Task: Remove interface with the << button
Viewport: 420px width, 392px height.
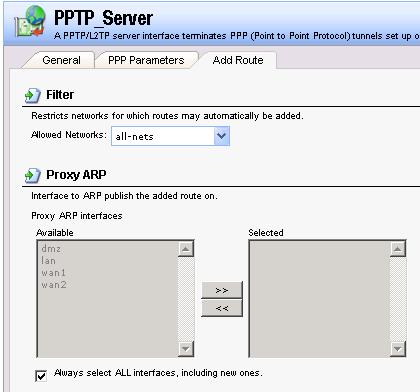Action: tap(222, 308)
